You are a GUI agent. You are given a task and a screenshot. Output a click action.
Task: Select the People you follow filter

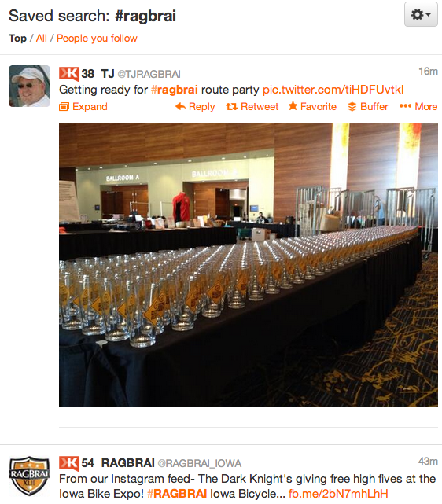(97, 39)
